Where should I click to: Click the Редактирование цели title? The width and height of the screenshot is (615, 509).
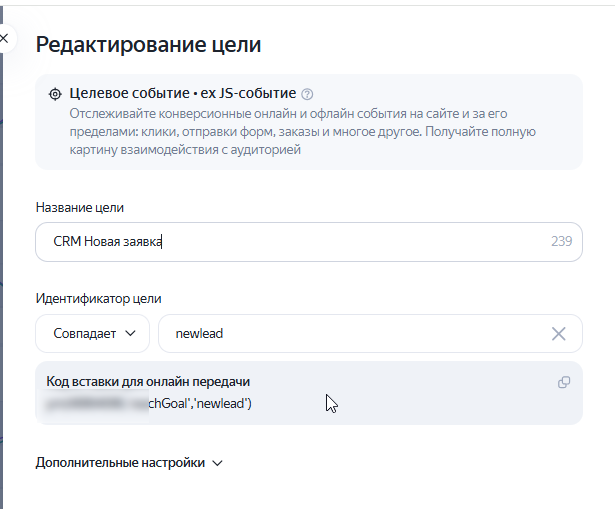click(148, 44)
